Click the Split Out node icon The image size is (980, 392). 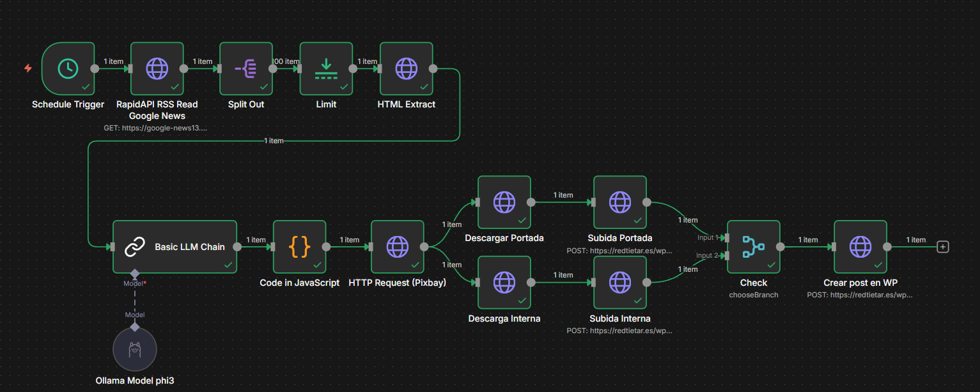(x=245, y=68)
